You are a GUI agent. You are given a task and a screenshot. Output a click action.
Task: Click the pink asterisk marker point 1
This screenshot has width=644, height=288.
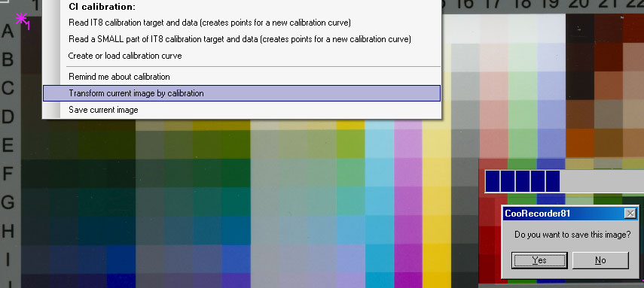point(21,19)
